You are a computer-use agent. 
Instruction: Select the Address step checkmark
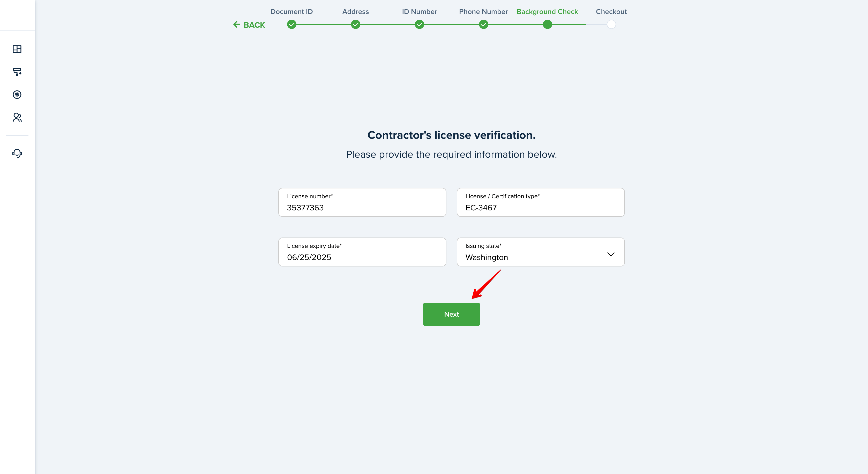(355, 25)
